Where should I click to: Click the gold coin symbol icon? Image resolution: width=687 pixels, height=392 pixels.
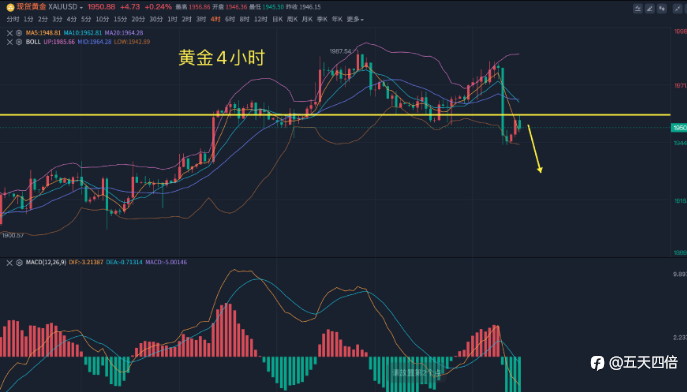tap(10, 7)
